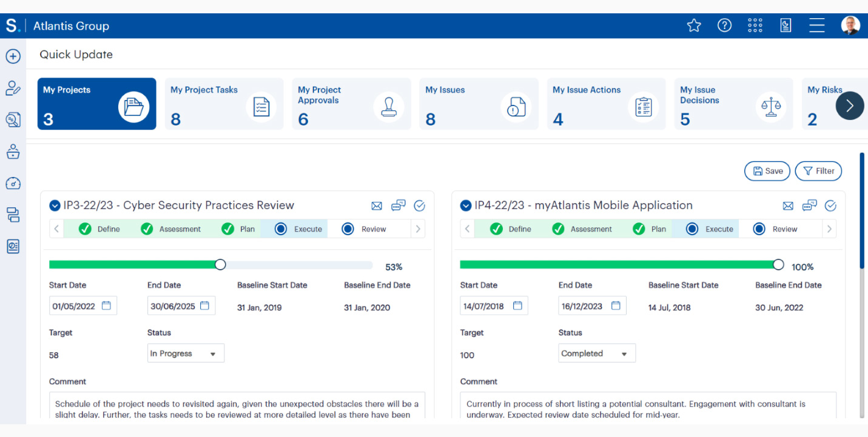Click the check circle icon on myAtlantis Mobile project
The height and width of the screenshot is (437, 868).
pos(830,206)
